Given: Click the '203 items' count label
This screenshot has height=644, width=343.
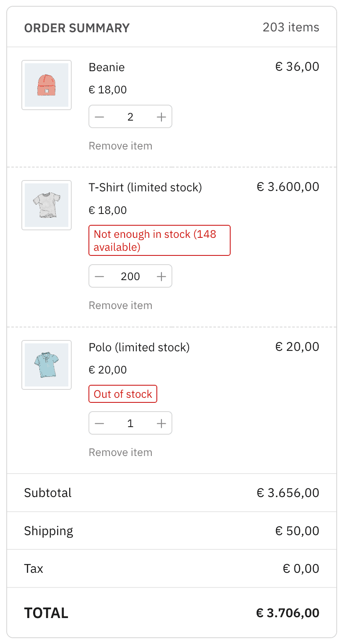Looking at the screenshot, I should [x=291, y=27].
